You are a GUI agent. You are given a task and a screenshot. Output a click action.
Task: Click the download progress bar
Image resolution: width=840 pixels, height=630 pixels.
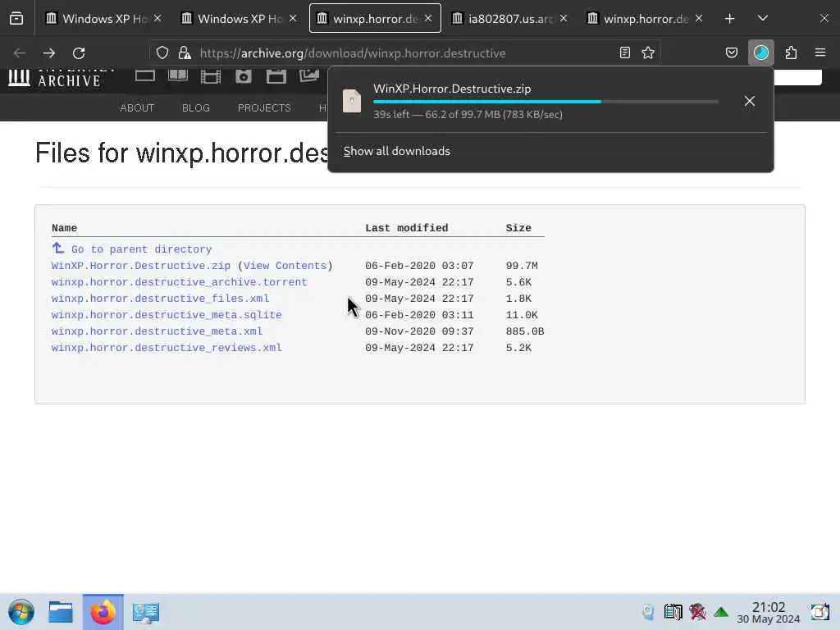[546, 101]
